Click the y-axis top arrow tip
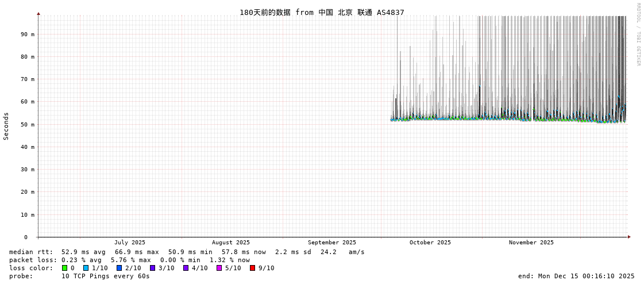This screenshot has height=284, width=644. [x=38, y=13]
